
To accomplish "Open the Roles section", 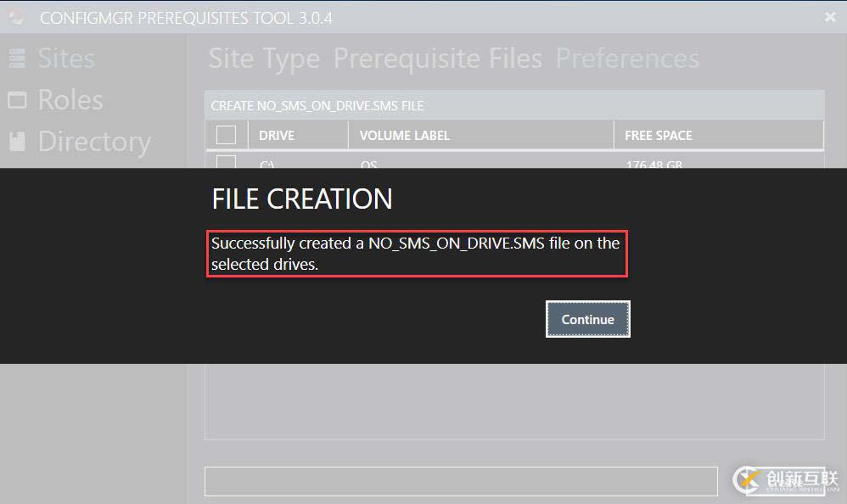I will (x=70, y=100).
